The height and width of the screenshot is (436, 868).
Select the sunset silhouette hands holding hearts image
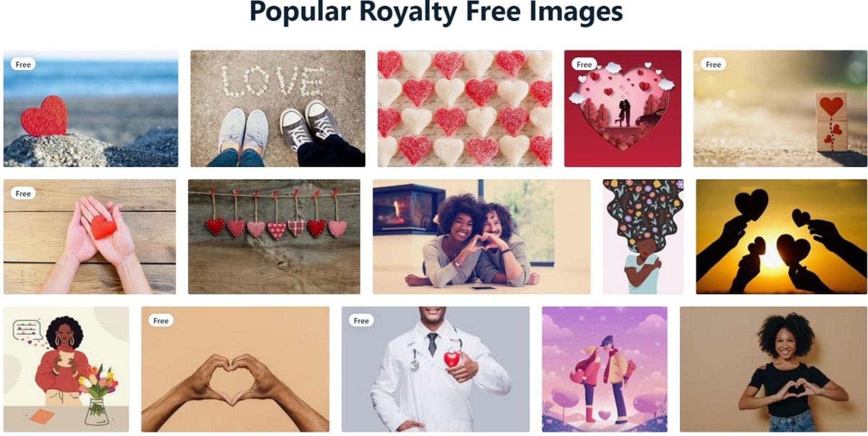tap(781, 237)
